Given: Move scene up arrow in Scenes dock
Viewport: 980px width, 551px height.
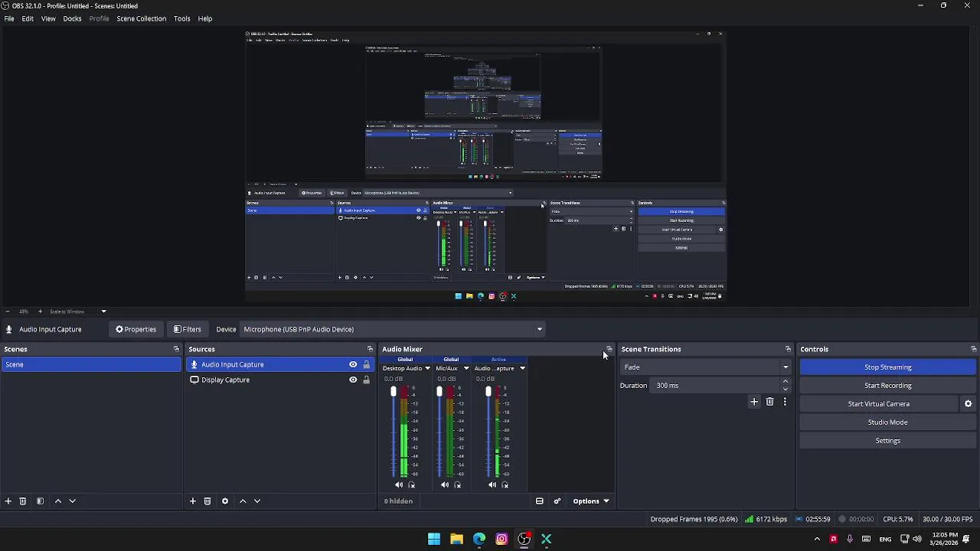Looking at the screenshot, I should [57, 501].
